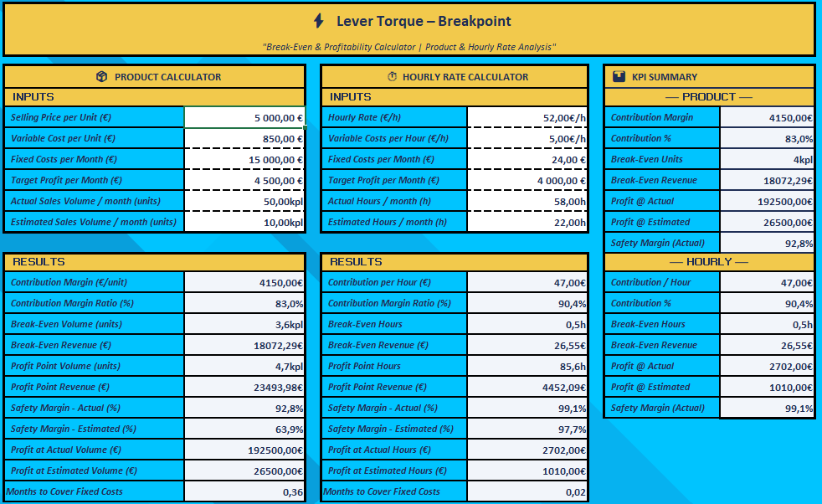
Task: Click the Break-Even & Profitability Calculator subtitle
Action: 408,47
